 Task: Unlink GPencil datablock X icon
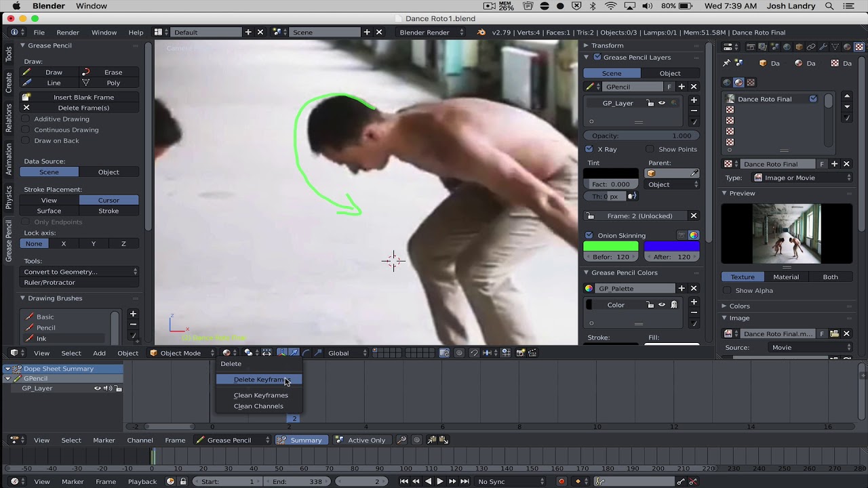(x=693, y=87)
